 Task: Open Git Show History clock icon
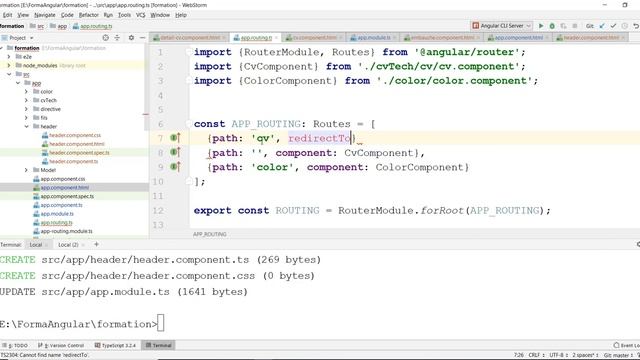click(x=624, y=26)
